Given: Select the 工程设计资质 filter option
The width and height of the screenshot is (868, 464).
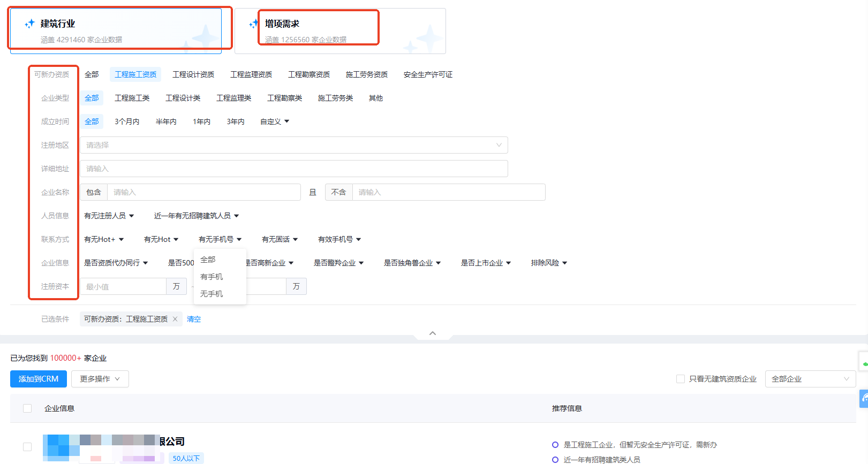Looking at the screenshot, I should [x=193, y=74].
